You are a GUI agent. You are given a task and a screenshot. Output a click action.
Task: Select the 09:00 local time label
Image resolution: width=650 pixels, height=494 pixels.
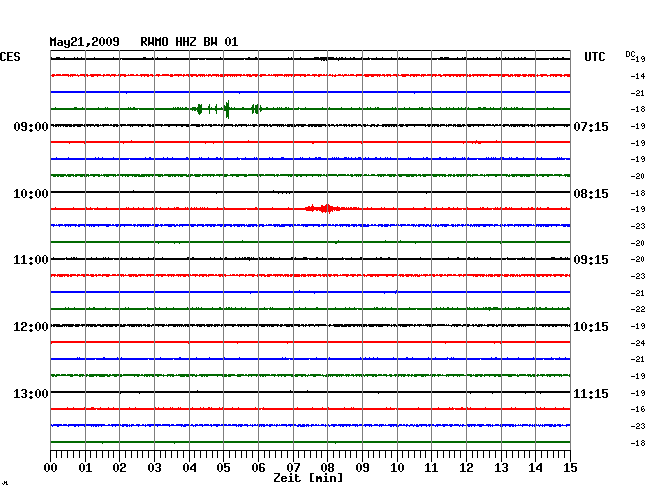(31, 126)
